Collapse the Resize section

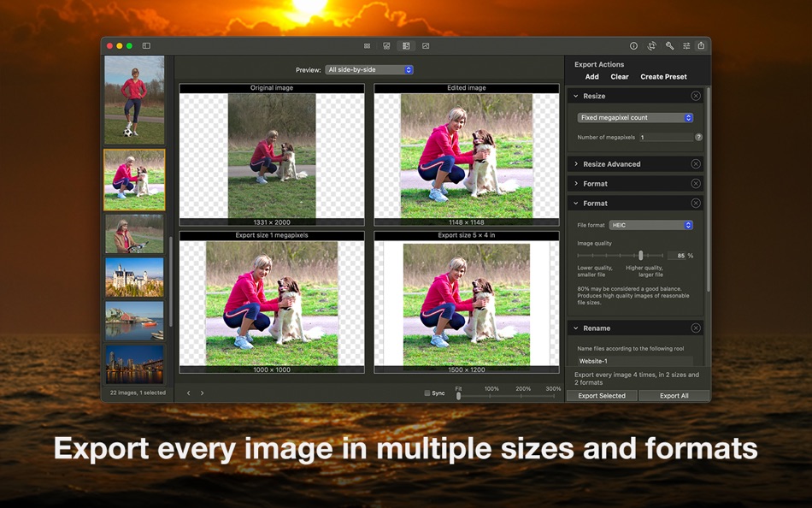(x=576, y=96)
